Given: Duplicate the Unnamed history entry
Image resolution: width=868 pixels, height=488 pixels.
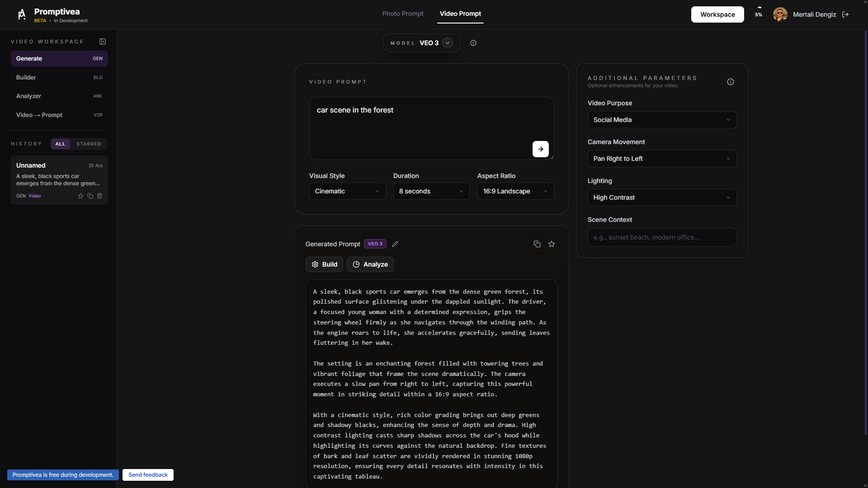Looking at the screenshot, I should click(x=90, y=196).
